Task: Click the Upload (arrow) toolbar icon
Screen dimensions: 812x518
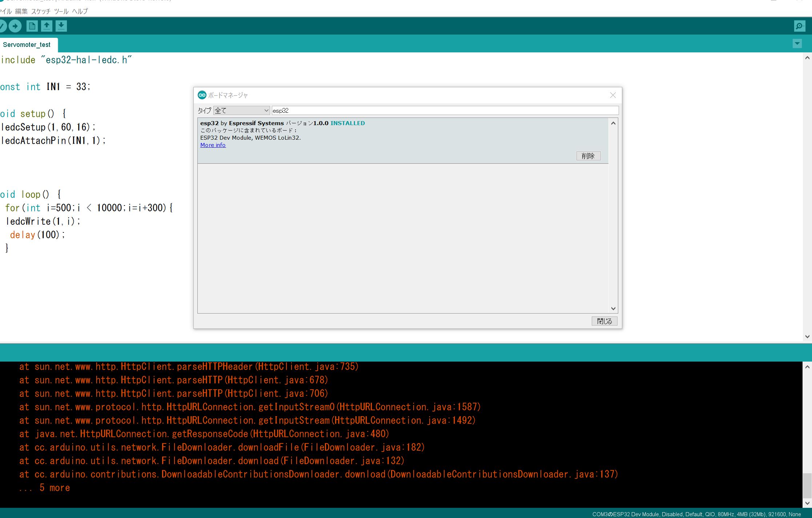Action: 15,26
